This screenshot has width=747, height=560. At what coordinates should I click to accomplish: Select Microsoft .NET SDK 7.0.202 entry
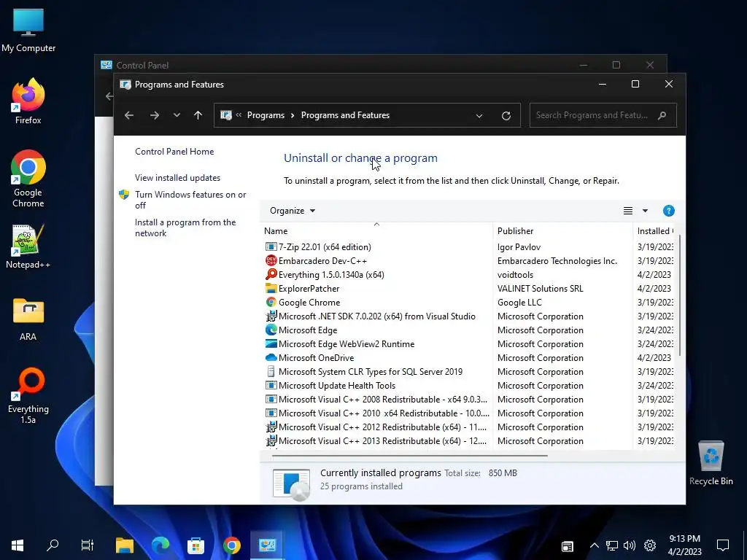click(469, 316)
